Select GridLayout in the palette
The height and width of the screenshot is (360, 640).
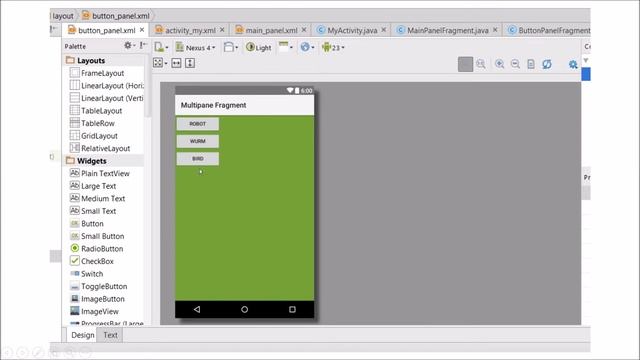(94, 136)
